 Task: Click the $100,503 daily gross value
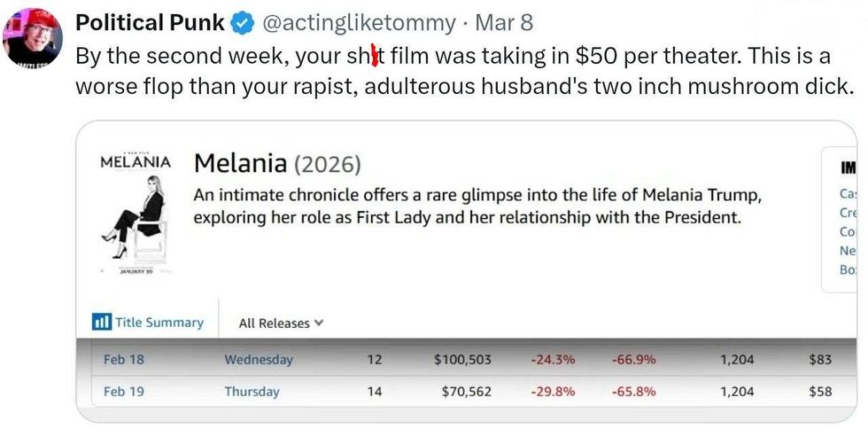462,360
